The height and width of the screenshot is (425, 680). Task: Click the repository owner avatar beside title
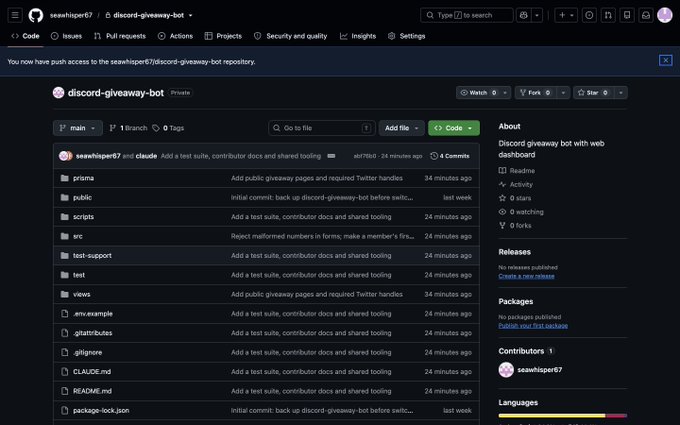(59, 92)
